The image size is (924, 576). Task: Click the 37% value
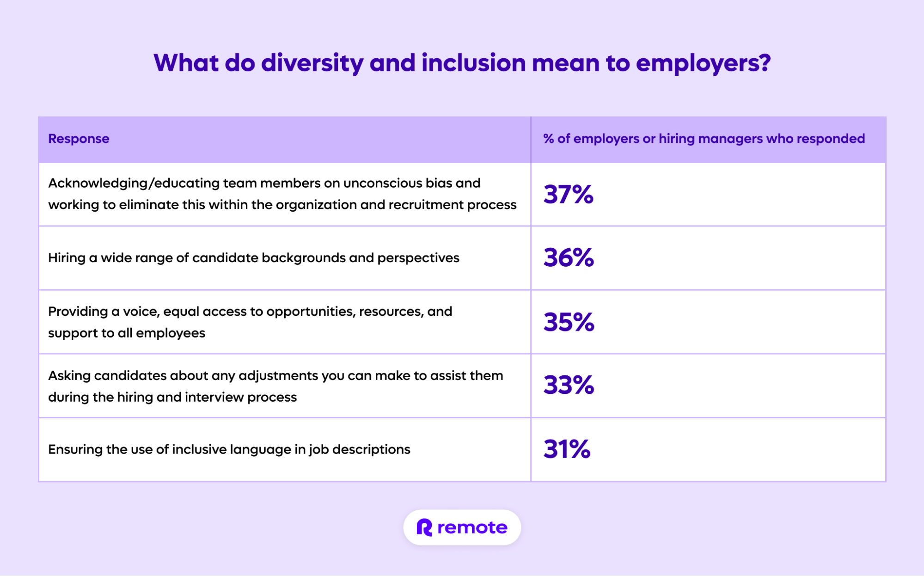coord(568,194)
